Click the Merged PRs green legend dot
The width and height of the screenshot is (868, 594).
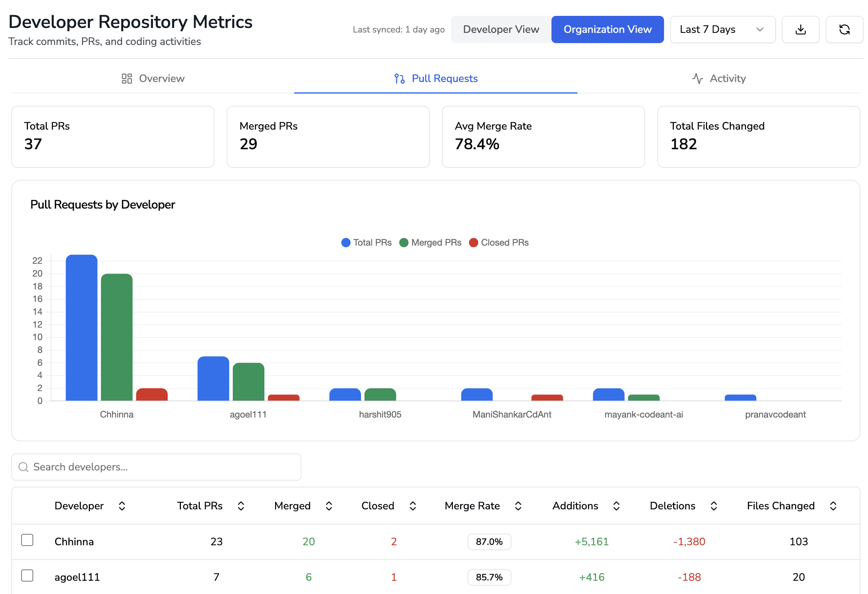click(403, 242)
